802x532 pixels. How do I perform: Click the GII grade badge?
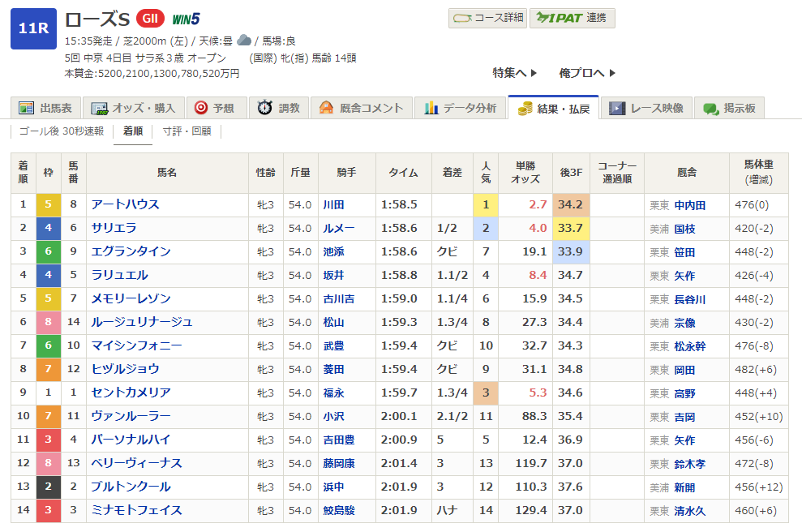point(150,19)
